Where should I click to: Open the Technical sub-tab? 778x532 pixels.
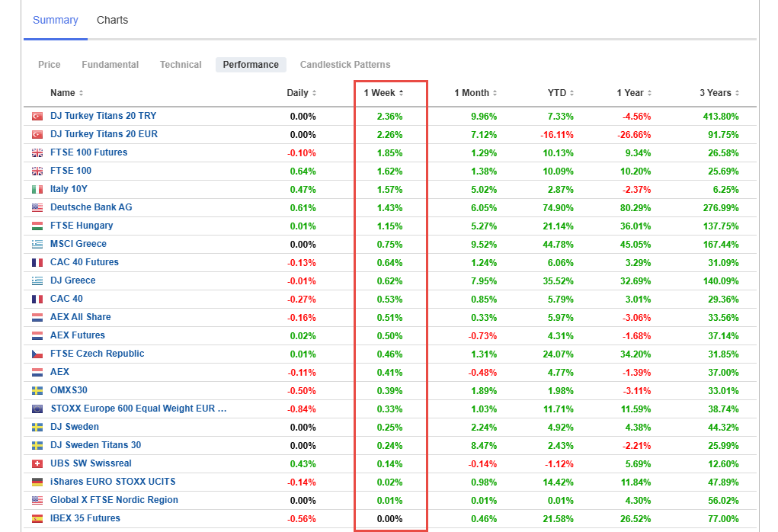pyautogui.click(x=181, y=65)
